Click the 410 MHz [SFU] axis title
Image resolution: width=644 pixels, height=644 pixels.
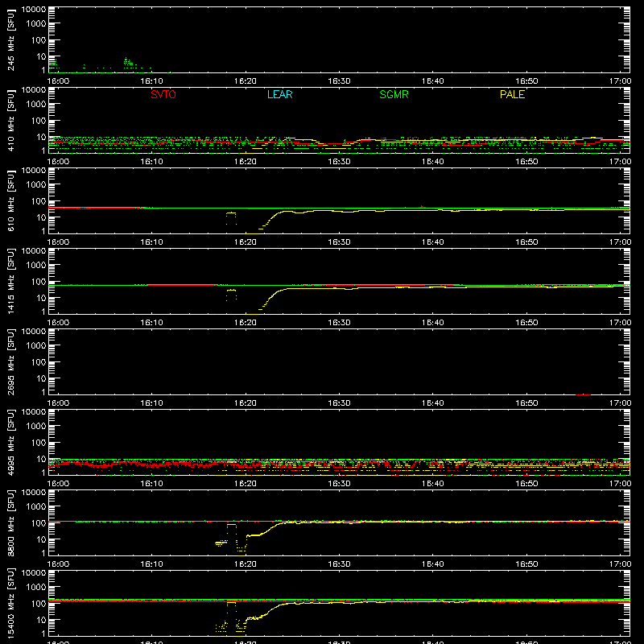[x=10, y=120]
